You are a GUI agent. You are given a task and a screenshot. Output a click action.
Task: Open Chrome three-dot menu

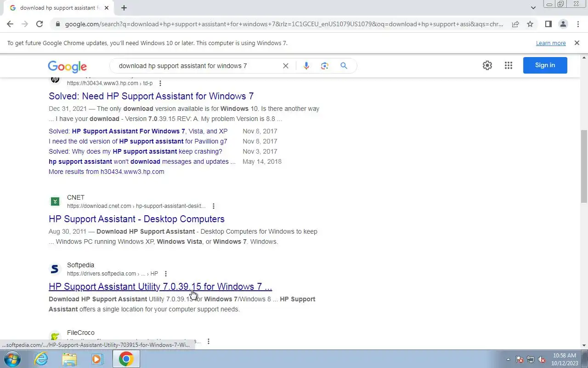pyautogui.click(x=578, y=24)
